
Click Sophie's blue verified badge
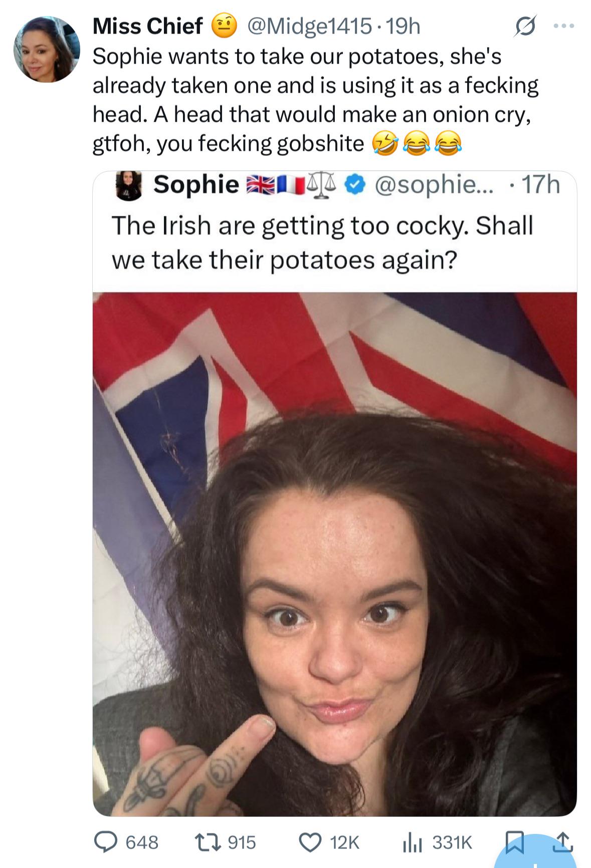354,186
